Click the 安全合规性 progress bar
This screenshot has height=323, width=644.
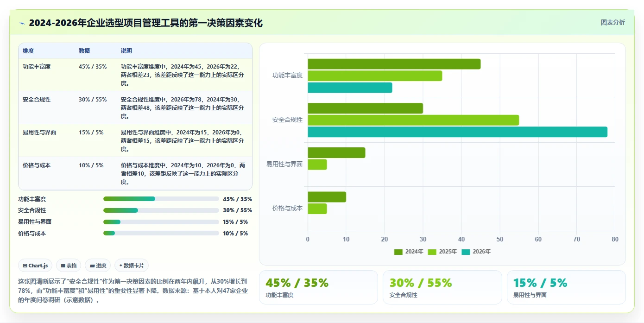point(161,210)
